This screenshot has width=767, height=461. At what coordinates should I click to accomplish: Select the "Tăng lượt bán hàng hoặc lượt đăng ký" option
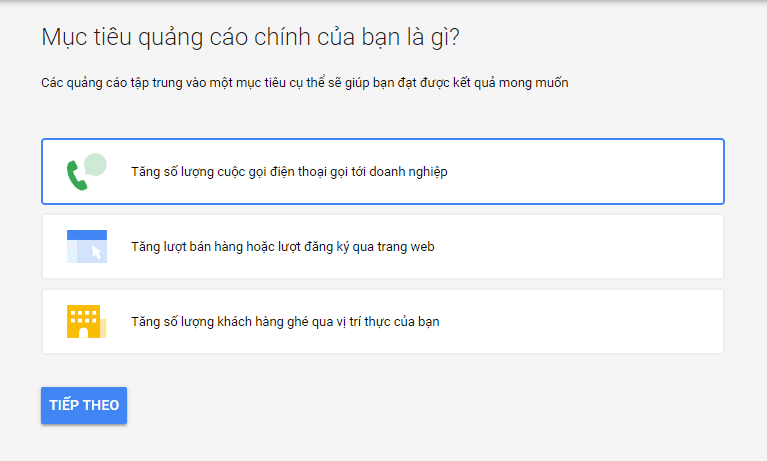click(282, 246)
